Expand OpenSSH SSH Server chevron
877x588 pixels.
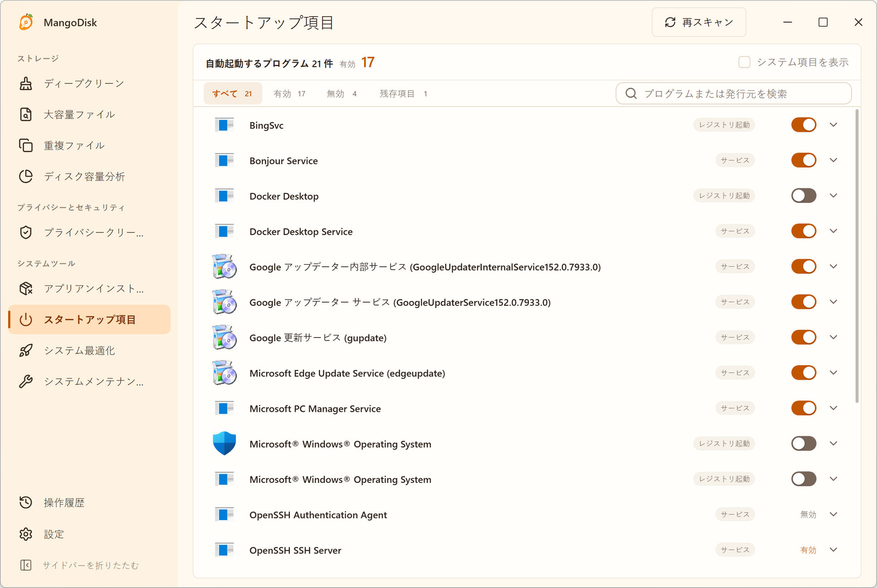click(833, 549)
